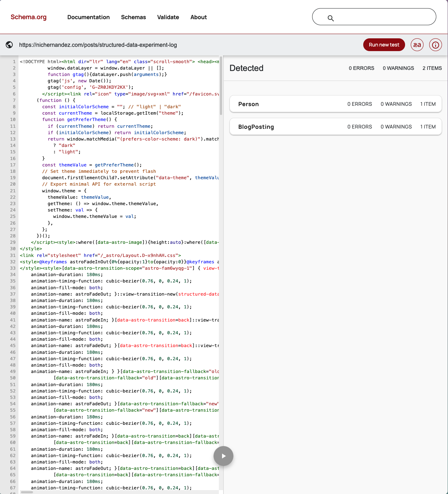Click the '0 ERRORS' summary in Detected header
The width and height of the screenshot is (448, 494).
pyautogui.click(x=361, y=68)
